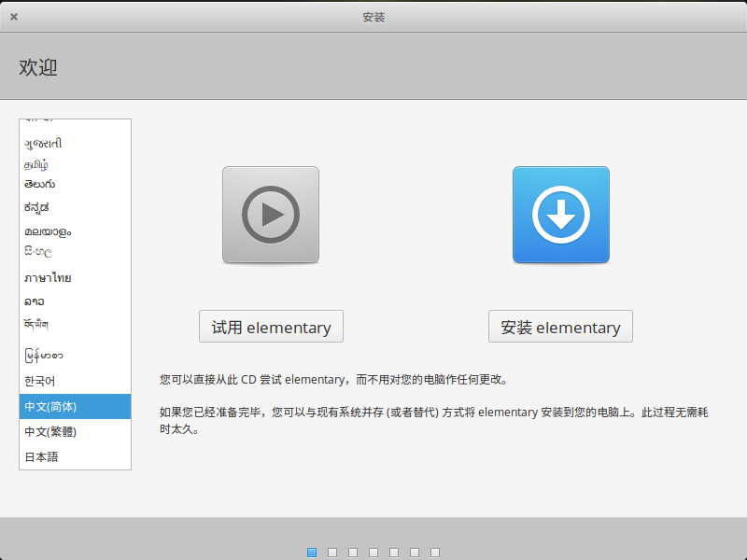Screen dimensions: 747x560
Task: Close the 安装 installer window
Action: click(14, 17)
